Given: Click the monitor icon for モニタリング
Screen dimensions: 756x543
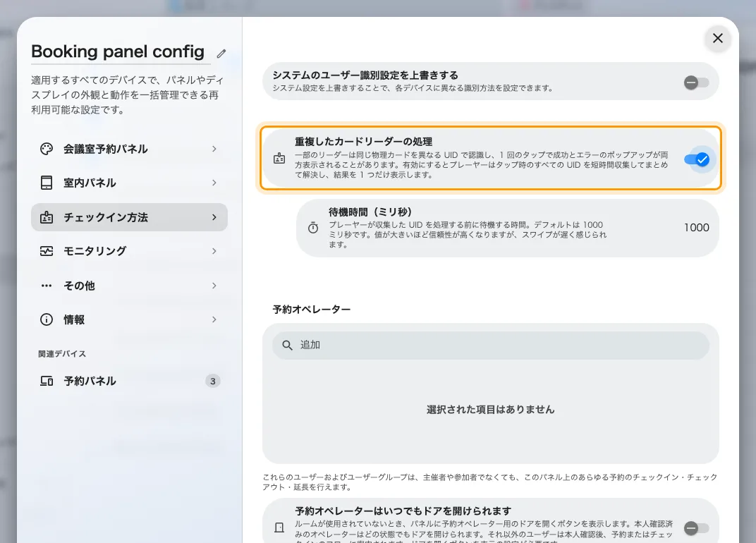Looking at the screenshot, I should 47,251.
